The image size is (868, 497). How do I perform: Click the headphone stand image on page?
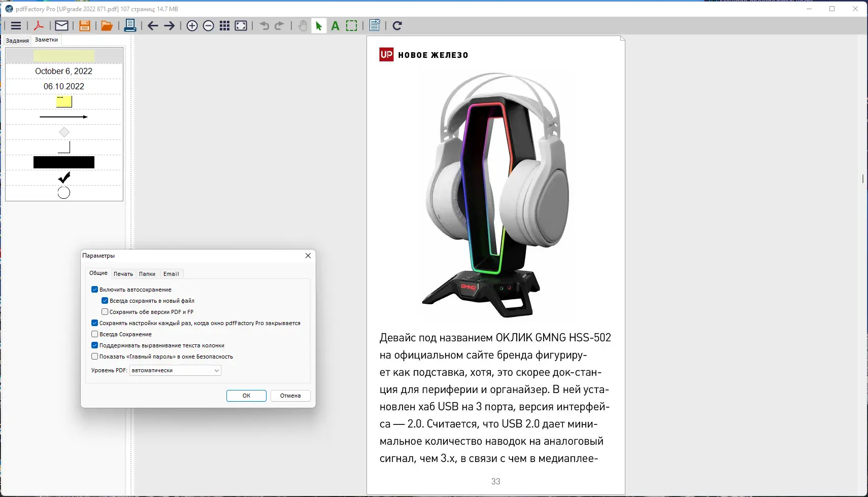click(x=495, y=195)
